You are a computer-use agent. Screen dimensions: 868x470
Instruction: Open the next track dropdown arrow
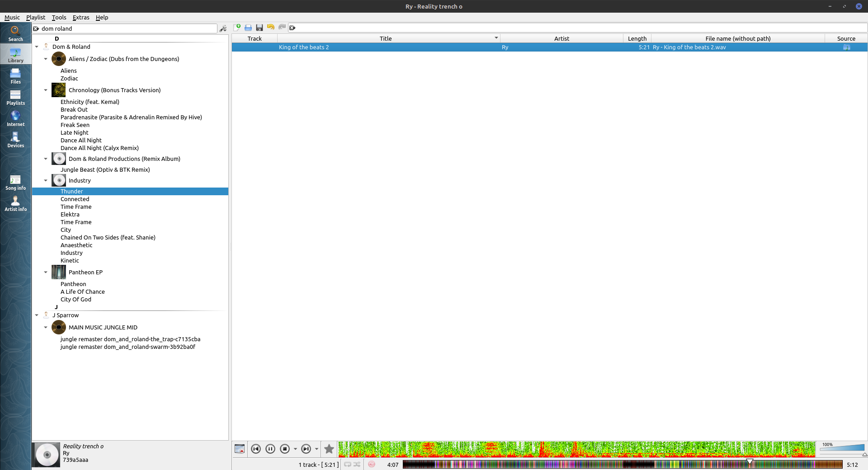coord(316,449)
